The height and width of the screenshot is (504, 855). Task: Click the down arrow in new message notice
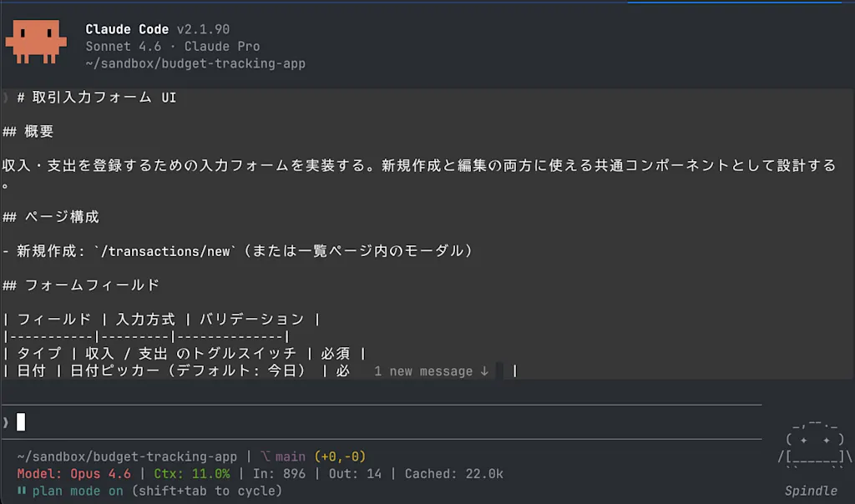pos(484,371)
